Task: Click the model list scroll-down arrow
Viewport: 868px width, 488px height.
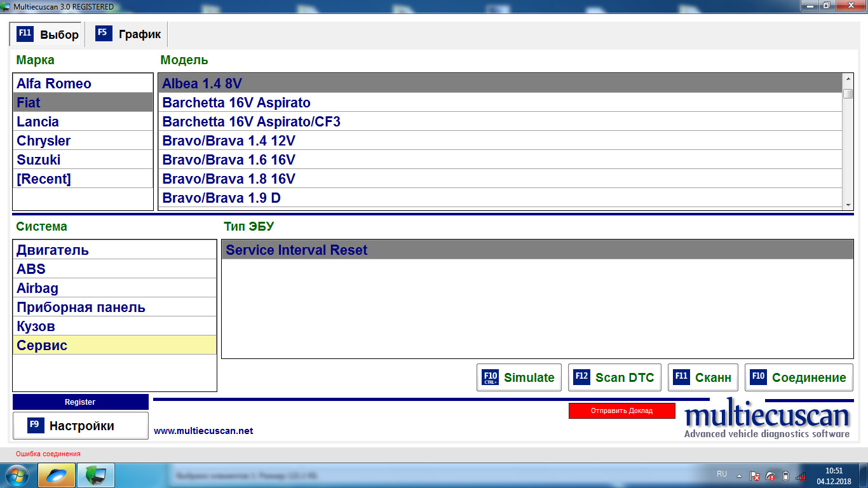Action: [848, 205]
